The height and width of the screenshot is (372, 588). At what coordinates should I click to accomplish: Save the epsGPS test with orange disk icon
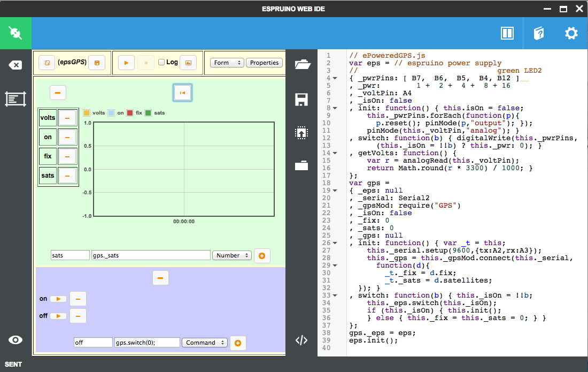tap(97, 63)
